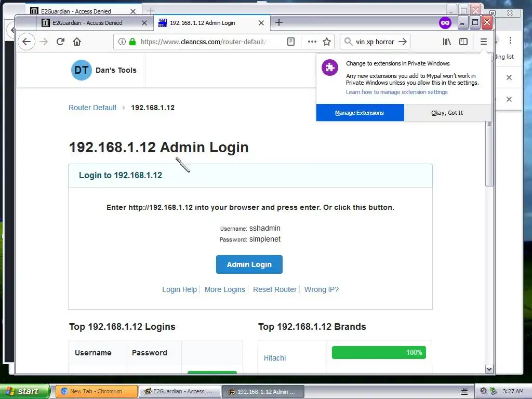Click the sshadmin username text

pos(264,229)
